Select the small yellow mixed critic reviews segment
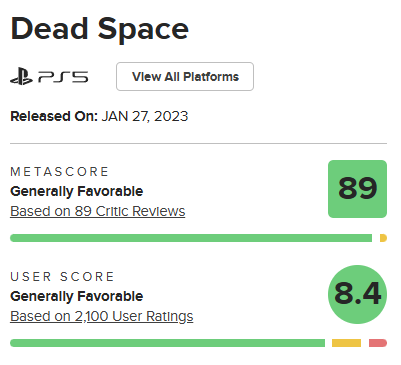The height and width of the screenshot is (365, 401). tap(383, 238)
